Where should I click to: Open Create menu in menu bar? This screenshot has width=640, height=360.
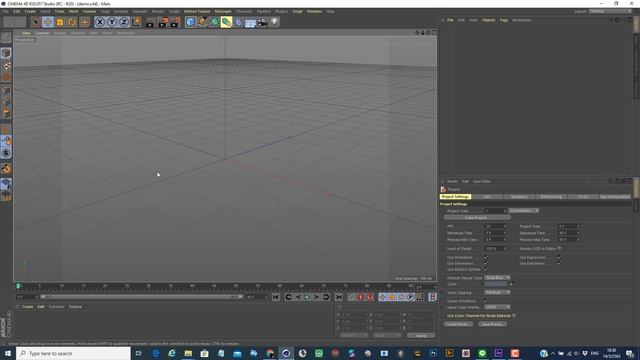tap(30, 11)
